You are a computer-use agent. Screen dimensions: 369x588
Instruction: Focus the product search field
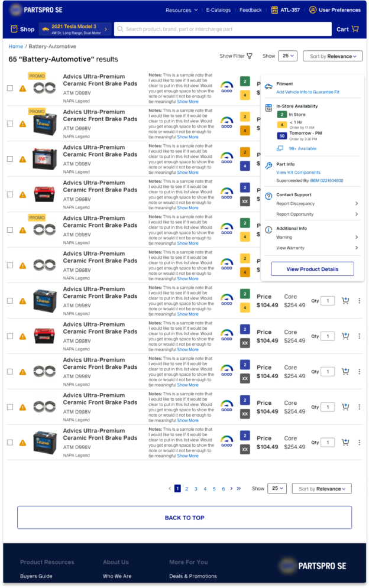[x=223, y=29]
